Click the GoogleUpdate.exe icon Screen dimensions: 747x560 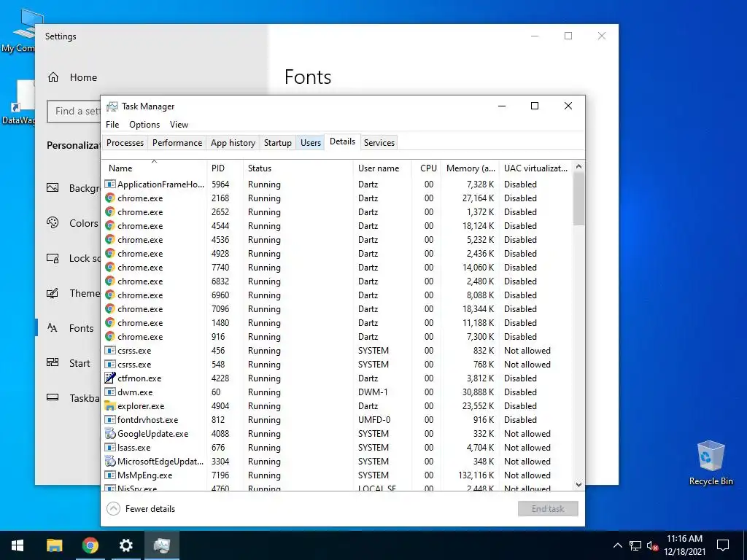(x=110, y=433)
